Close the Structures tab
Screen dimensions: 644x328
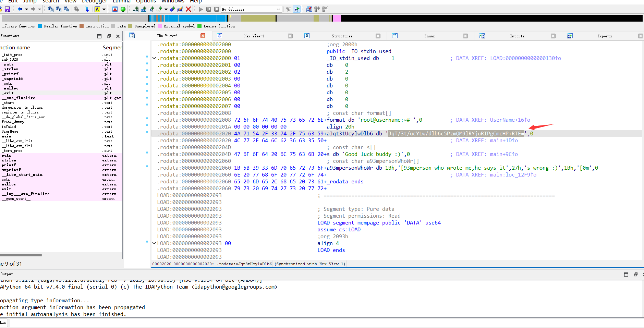378,36
